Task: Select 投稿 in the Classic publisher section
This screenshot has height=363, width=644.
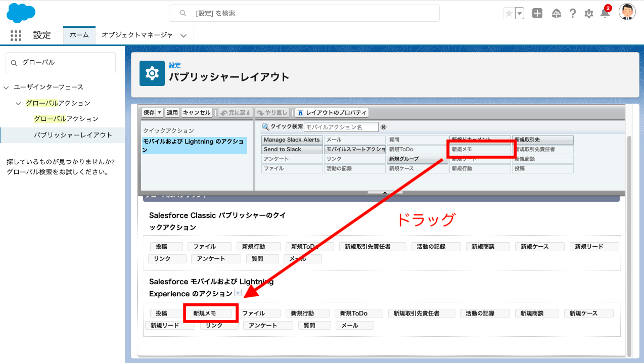Action: [x=166, y=247]
